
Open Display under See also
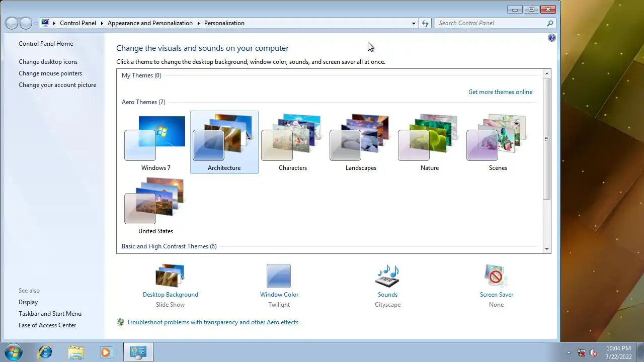[x=28, y=302]
